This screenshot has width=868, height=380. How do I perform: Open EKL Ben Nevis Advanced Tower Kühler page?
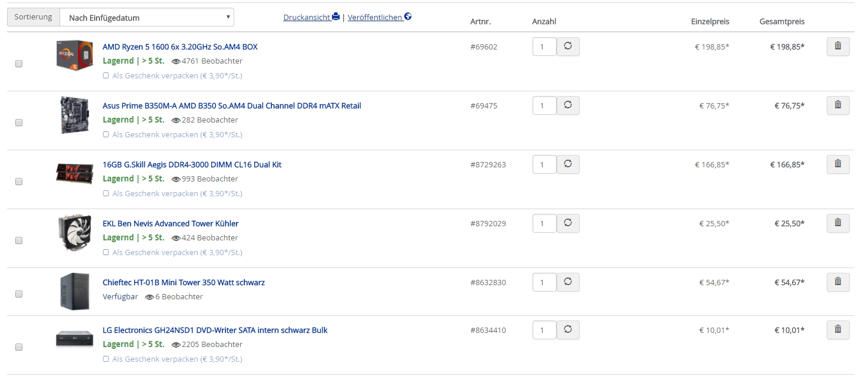tap(170, 223)
